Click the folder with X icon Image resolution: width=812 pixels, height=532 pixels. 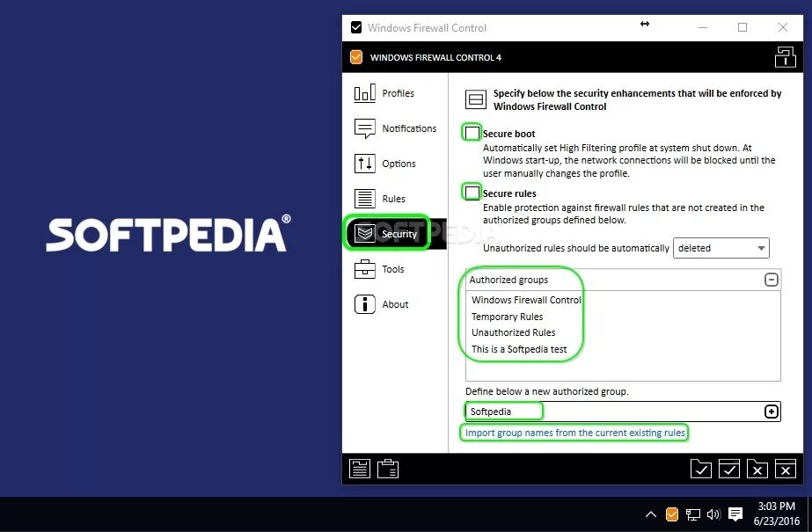point(757,469)
